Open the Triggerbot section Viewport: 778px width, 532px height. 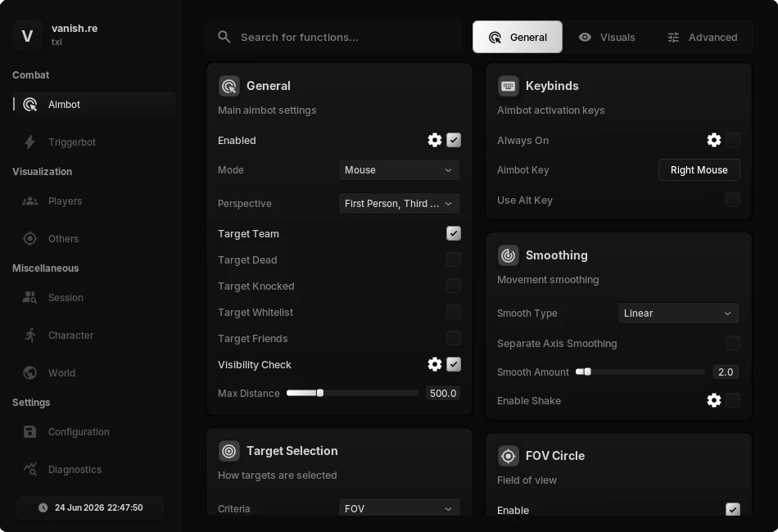tap(94, 142)
